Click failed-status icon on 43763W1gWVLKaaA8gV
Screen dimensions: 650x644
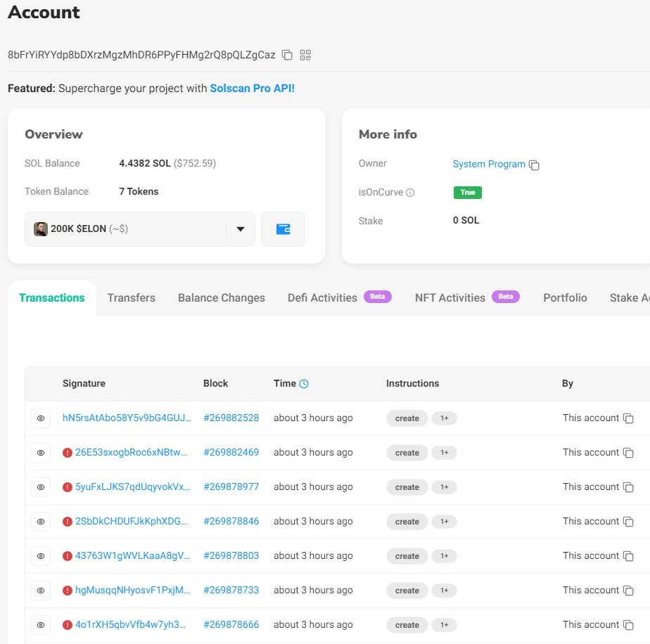[67, 555]
